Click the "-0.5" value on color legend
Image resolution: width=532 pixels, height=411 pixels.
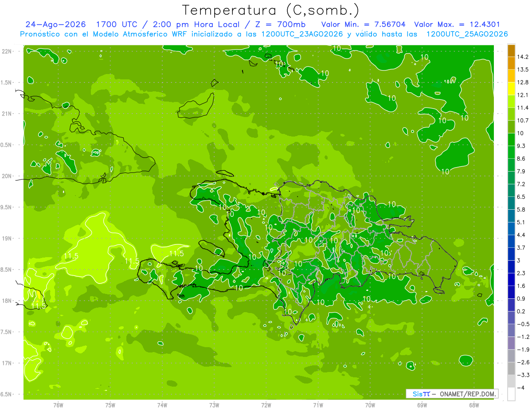click(x=523, y=324)
